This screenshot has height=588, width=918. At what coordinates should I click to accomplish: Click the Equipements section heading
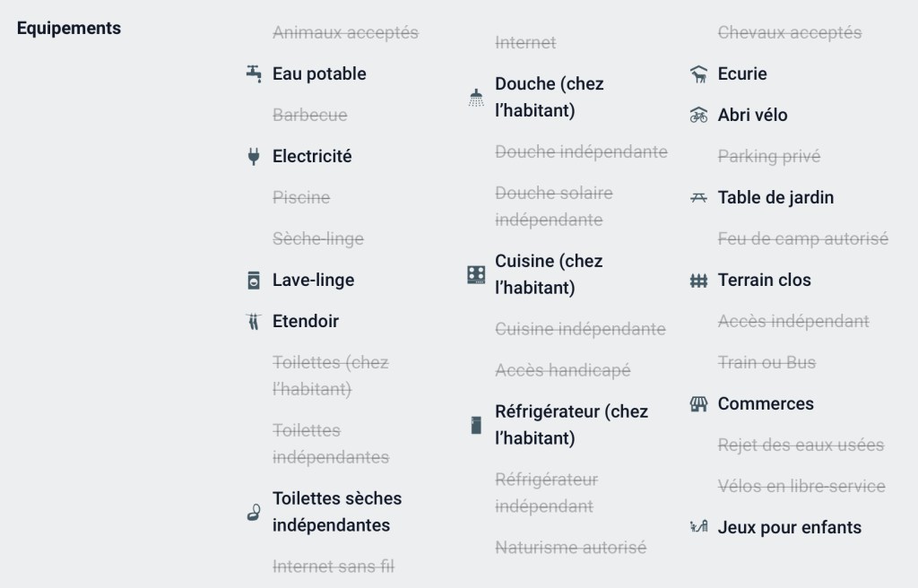(x=69, y=28)
